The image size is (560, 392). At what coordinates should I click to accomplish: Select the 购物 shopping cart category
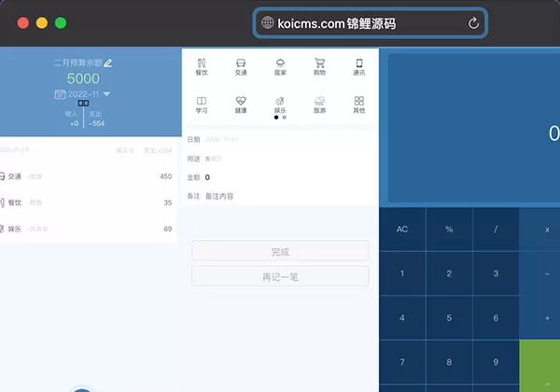[x=319, y=67]
